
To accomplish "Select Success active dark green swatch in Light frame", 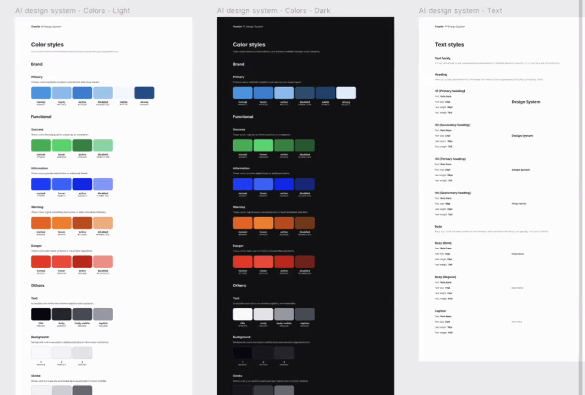I will pyautogui.click(x=82, y=145).
